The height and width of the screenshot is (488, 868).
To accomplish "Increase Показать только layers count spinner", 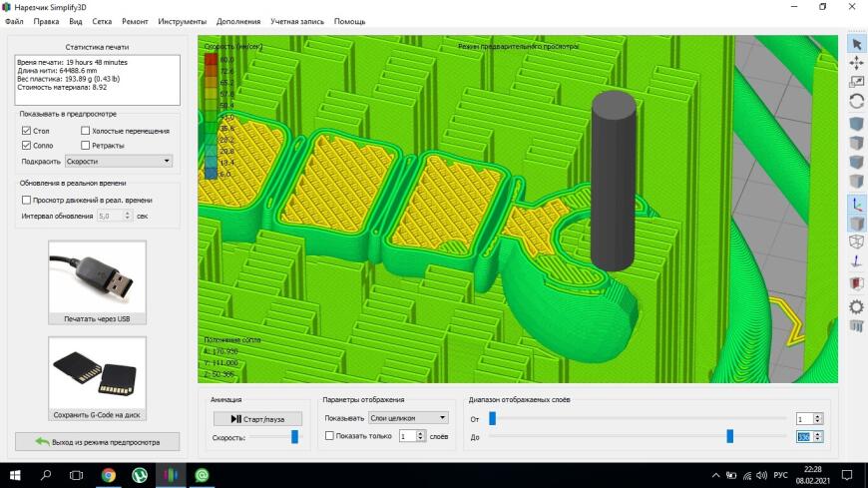I will pyautogui.click(x=420, y=434).
